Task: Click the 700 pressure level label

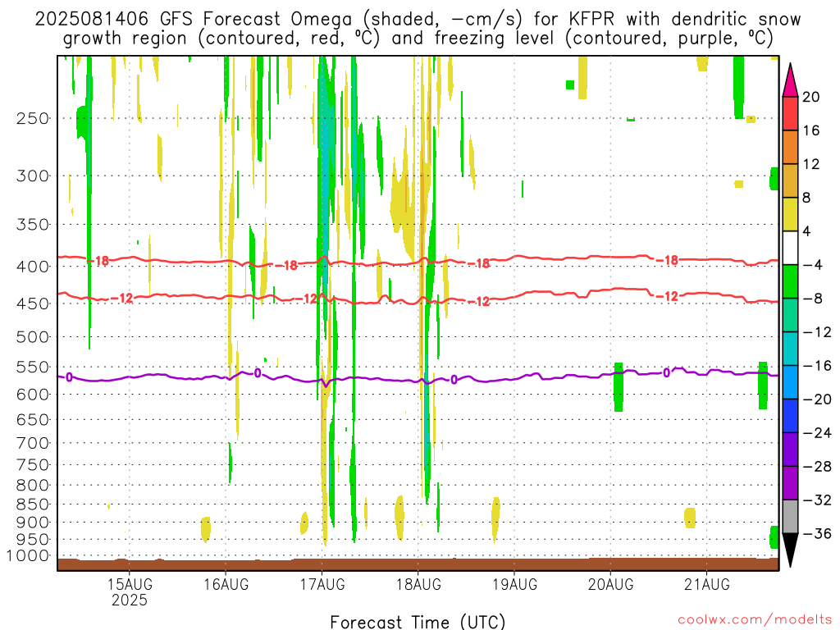Action: [x=33, y=443]
